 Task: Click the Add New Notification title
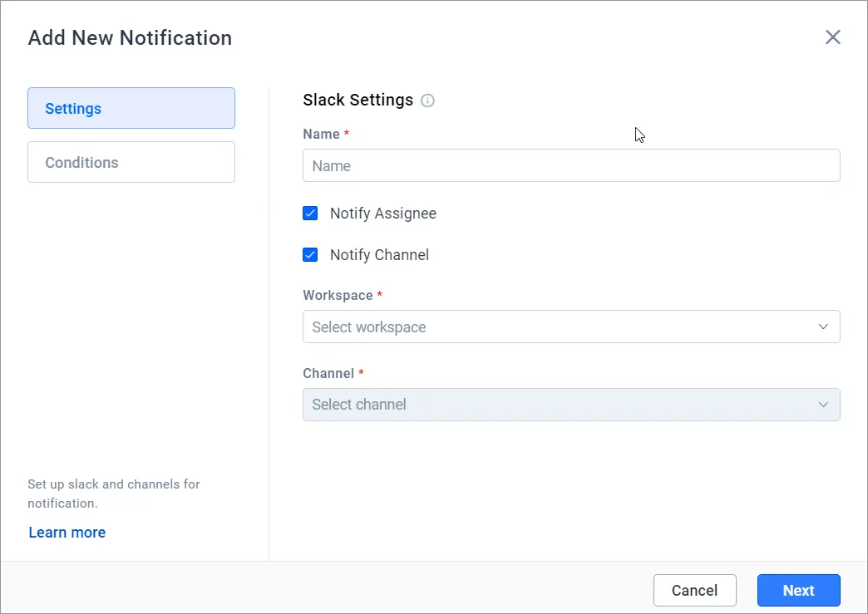130,37
